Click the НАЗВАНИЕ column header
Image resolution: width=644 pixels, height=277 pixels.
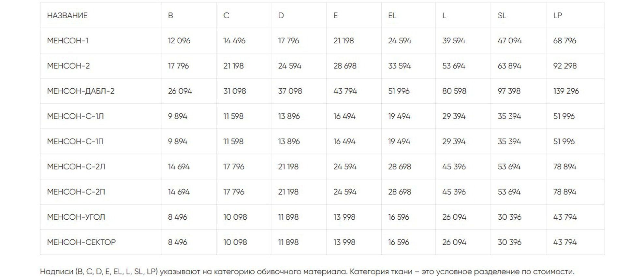[x=67, y=16]
